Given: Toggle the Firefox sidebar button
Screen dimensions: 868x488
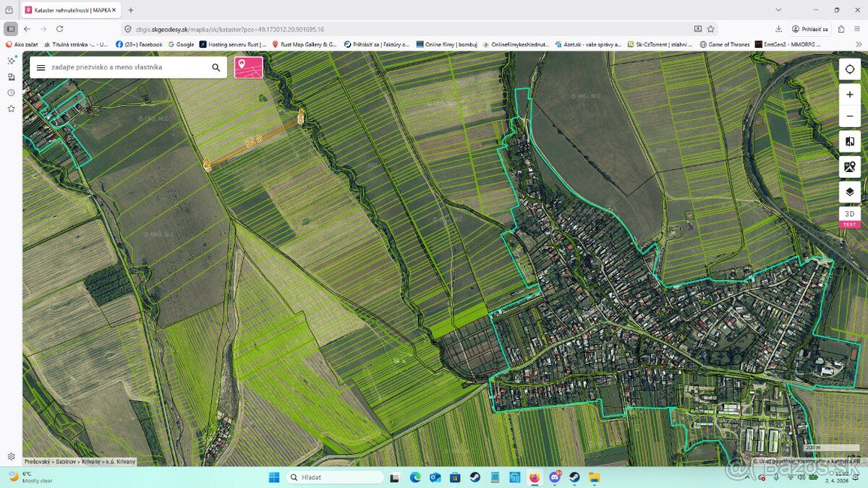Looking at the screenshot, I should (11, 29).
